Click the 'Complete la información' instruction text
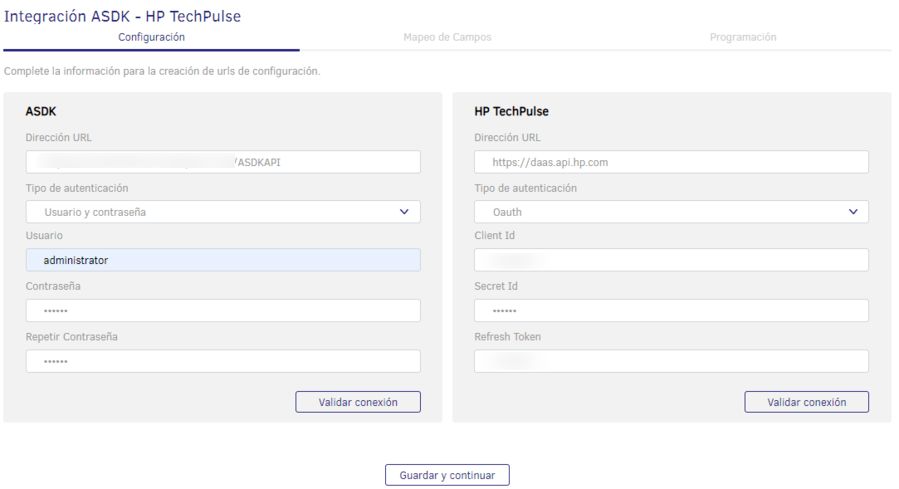Viewport: 899px width, 489px height. pos(162,71)
